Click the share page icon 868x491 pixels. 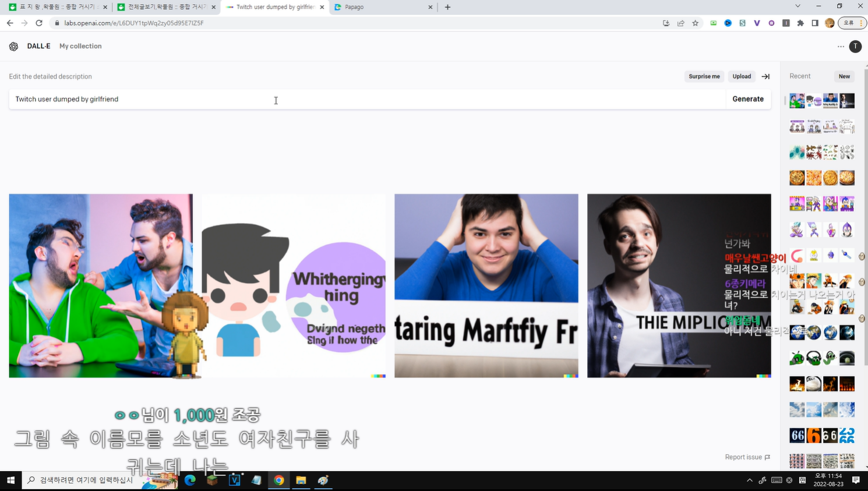coord(680,23)
